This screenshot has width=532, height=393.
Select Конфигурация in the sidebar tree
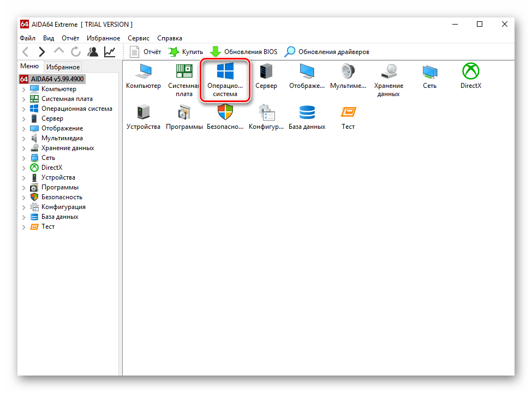click(x=63, y=207)
